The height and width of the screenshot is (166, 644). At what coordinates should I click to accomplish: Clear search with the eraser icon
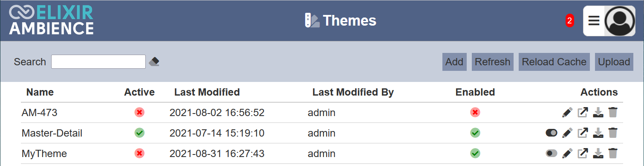coord(154,62)
